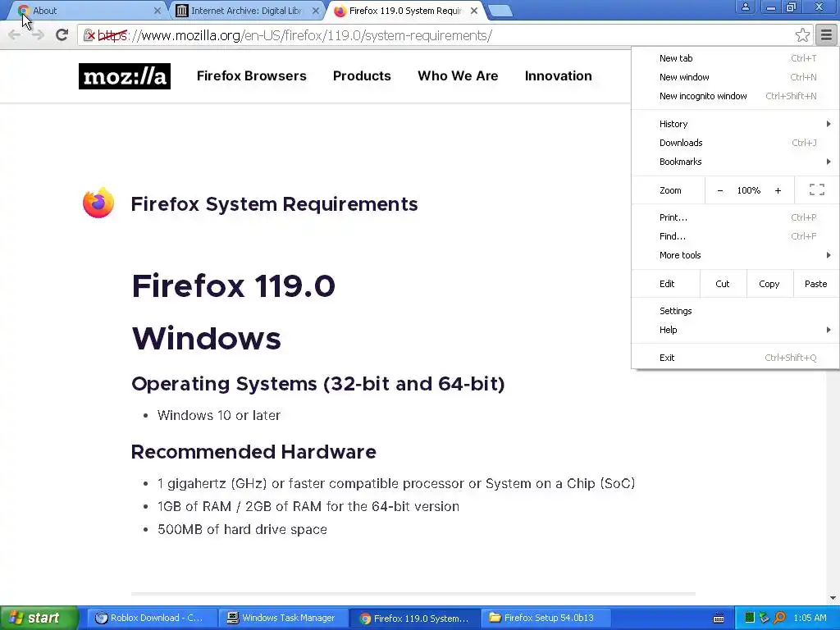Screen dimensions: 840x630
Task: Click the Recommended Hardware heading
Action: point(253,452)
